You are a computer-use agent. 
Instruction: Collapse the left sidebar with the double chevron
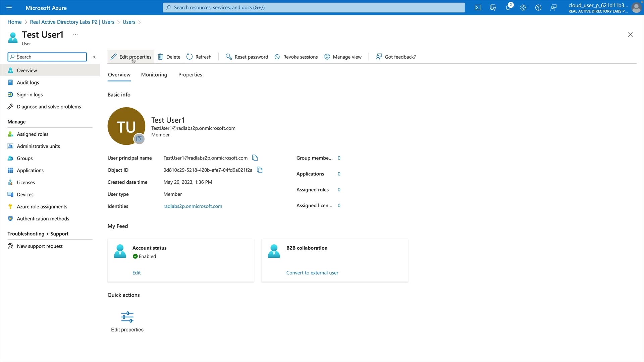pyautogui.click(x=94, y=57)
